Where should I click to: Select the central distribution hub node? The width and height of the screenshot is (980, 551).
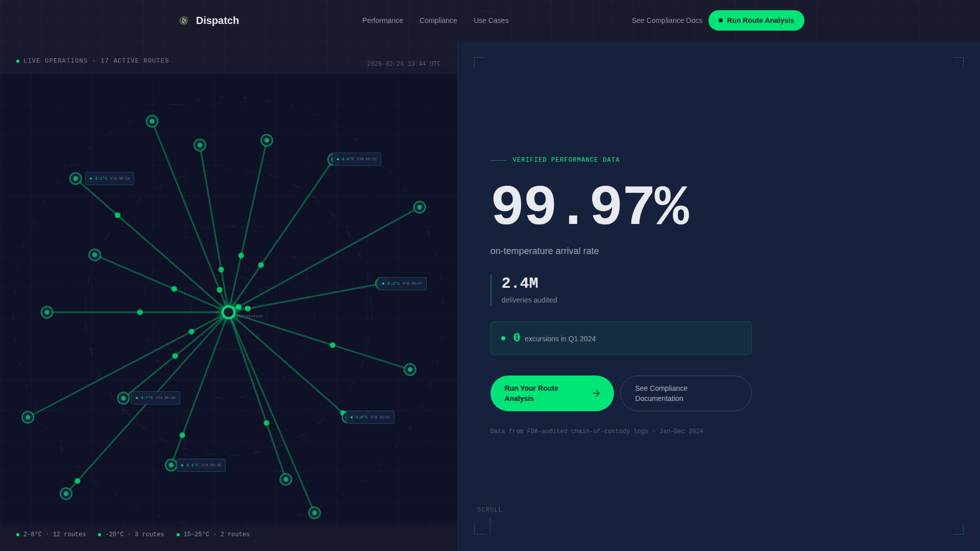(x=228, y=312)
